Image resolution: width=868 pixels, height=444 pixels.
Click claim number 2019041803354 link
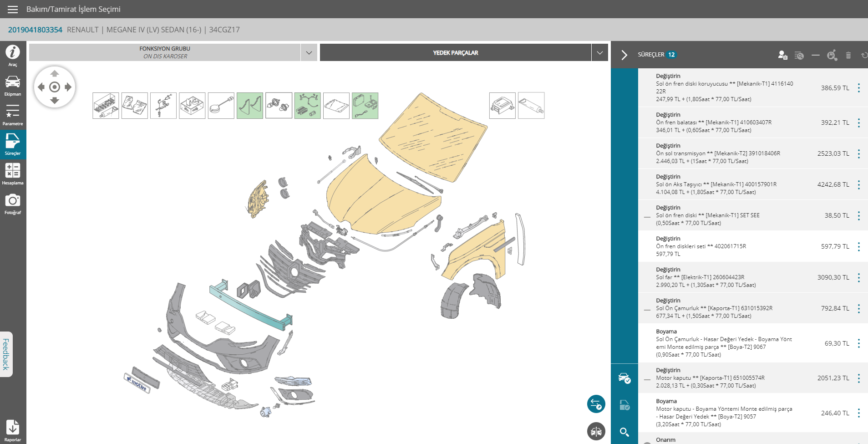coord(35,30)
